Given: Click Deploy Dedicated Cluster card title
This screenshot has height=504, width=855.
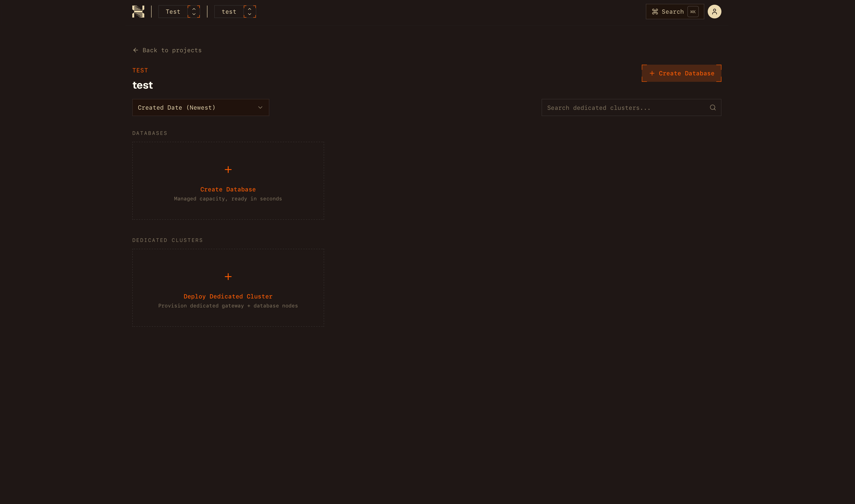Looking at the screenshot, I should 228,297.
